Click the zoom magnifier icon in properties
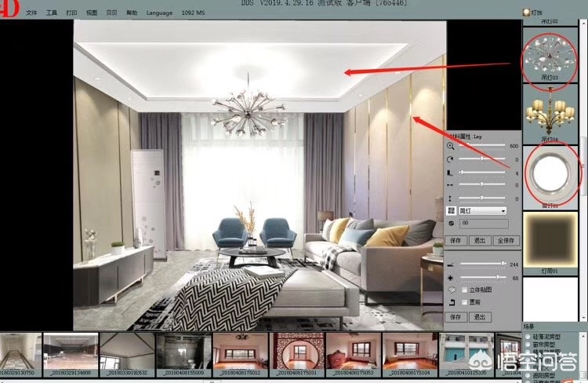 click(x=451, y=146)
